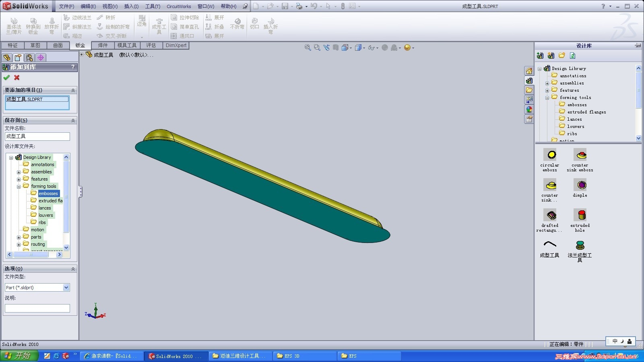Toggle Section View in view toolbar
The width and height of the screenshot is (644, 362).
pyautogui.click(x=336, y=47)
